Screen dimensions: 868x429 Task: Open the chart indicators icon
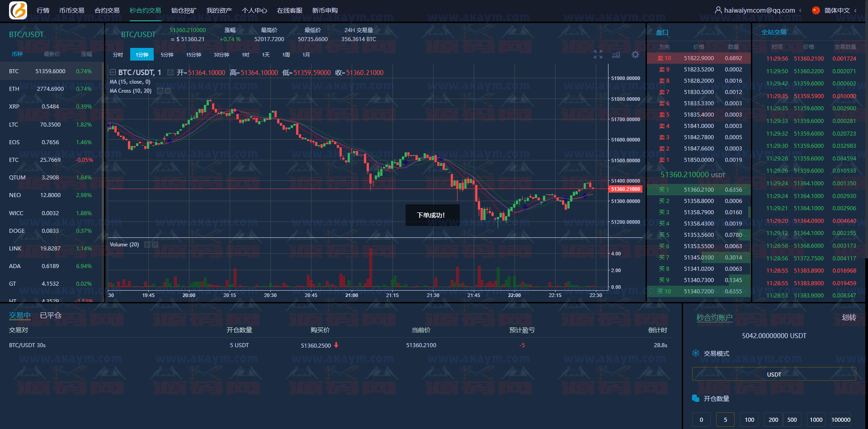click(616, 55)
